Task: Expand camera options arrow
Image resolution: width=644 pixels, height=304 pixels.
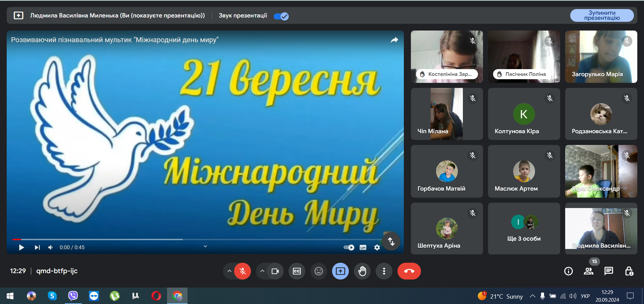Action: (x=262, y=271)
